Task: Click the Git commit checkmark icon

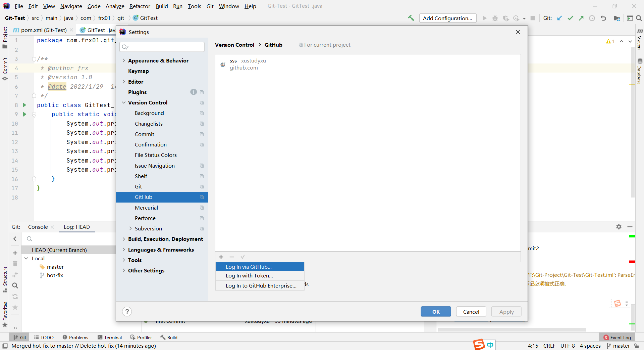Action: (570, 18)
